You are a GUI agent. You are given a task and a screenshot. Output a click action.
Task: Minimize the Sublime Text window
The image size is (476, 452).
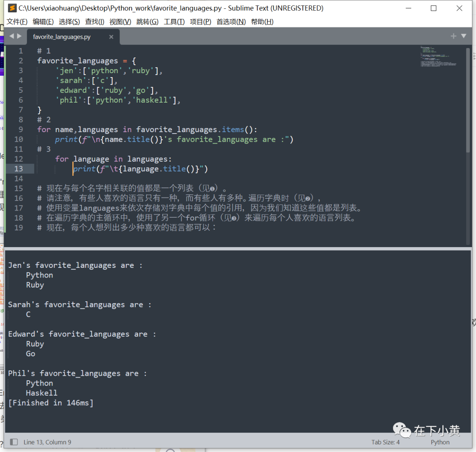(x=408, y=8)
